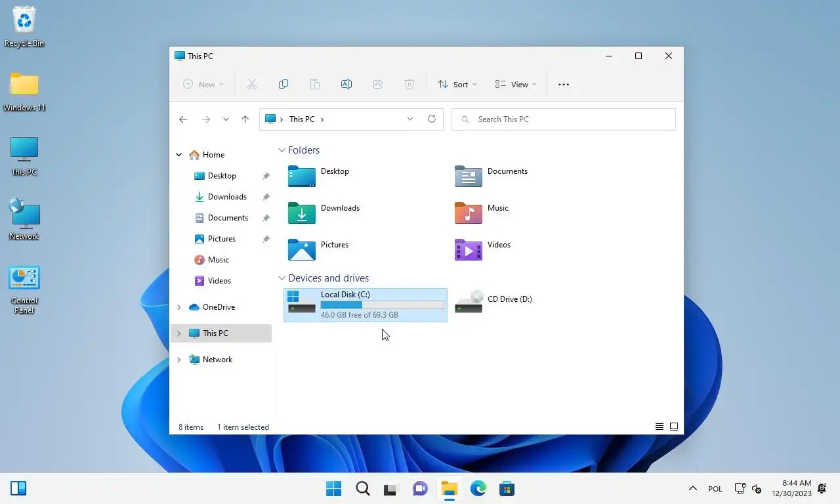
Task: Switch to large icons view in status bar
Action: click(x=674, y=427)
